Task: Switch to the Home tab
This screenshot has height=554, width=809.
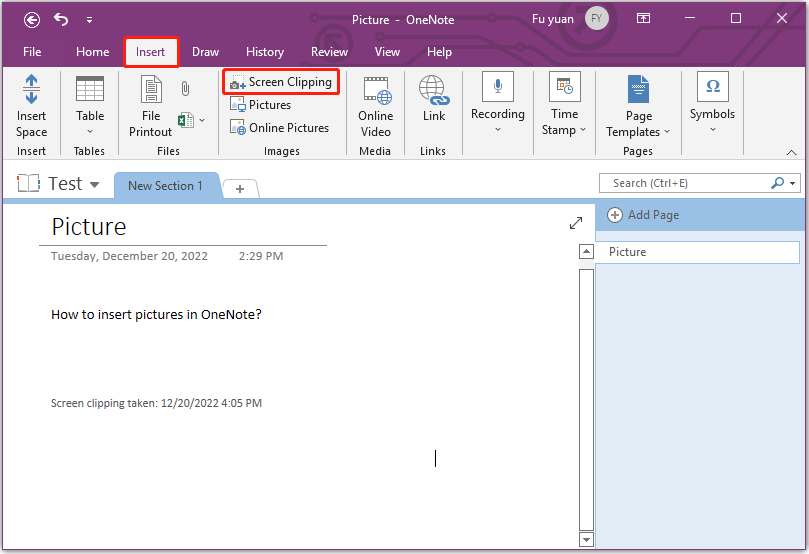Action: (x=92, y=52)
